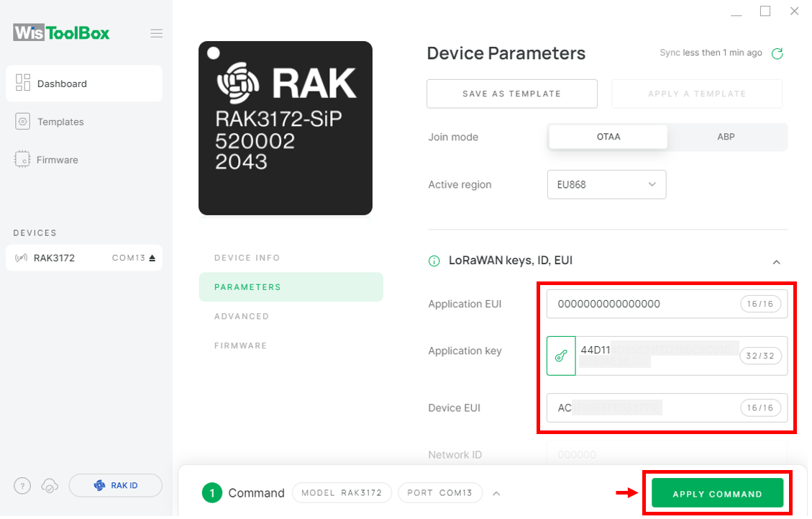Click the command count badge

point(211,493)
